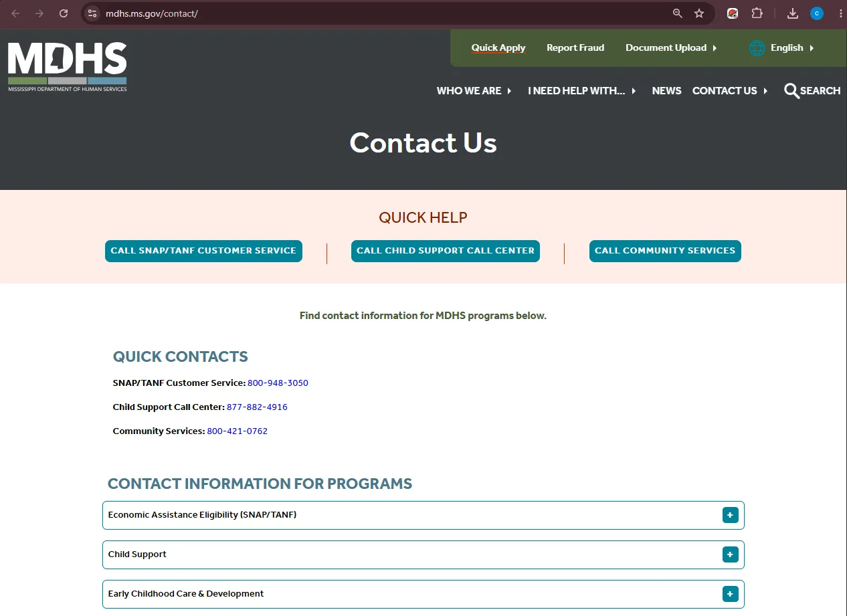Viewport: 847px width, 616px height.
Task: Open browser Downloads icon
Action: point(793,13)
